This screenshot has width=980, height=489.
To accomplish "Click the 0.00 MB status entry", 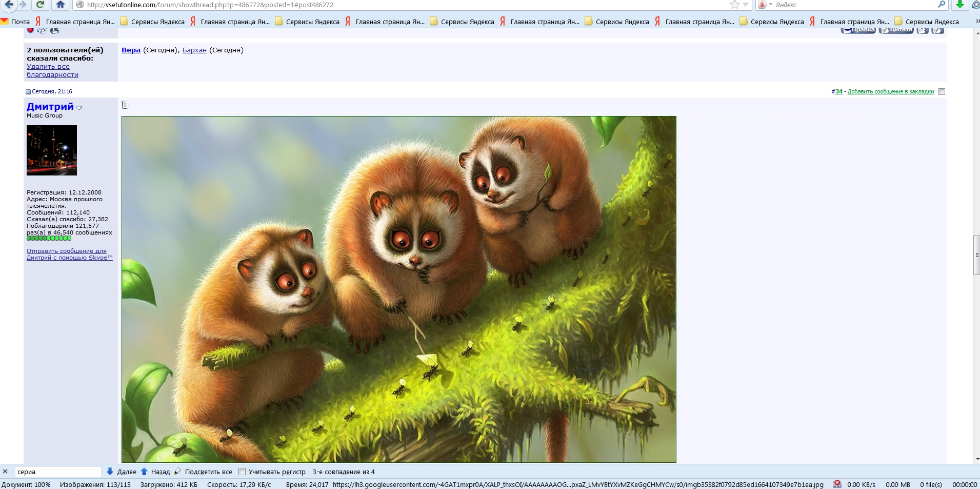I will pyautogui.click(x=897, y=484).
